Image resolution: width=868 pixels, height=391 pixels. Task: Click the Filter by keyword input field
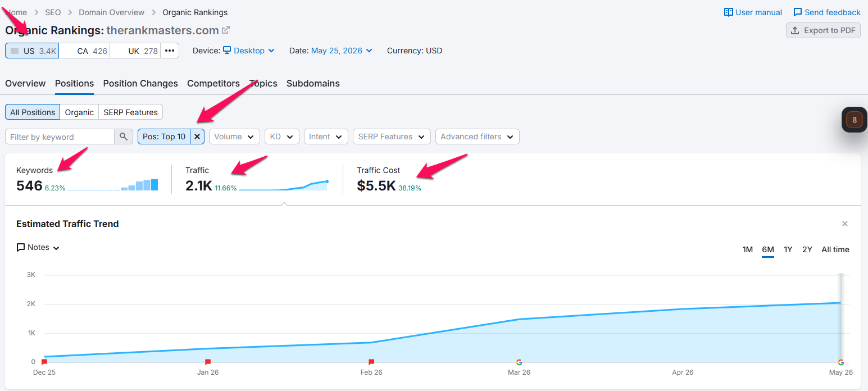click(x=60, y=137)
